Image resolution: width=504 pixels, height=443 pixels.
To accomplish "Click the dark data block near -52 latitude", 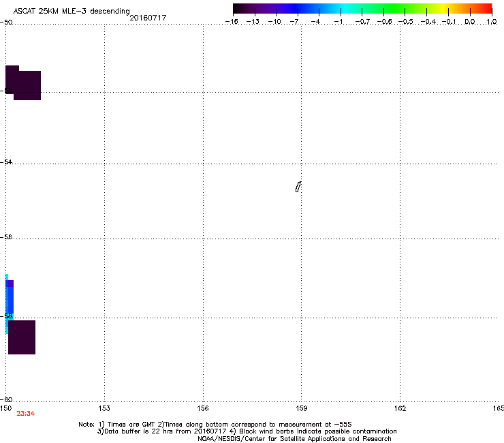I will click(x=23, y=83).
